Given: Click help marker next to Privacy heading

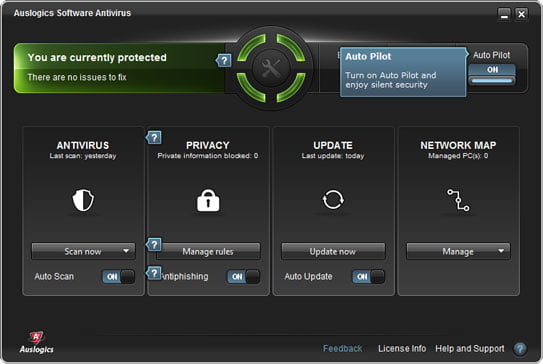Looking at the screenshot, I should tap(154, 137).
